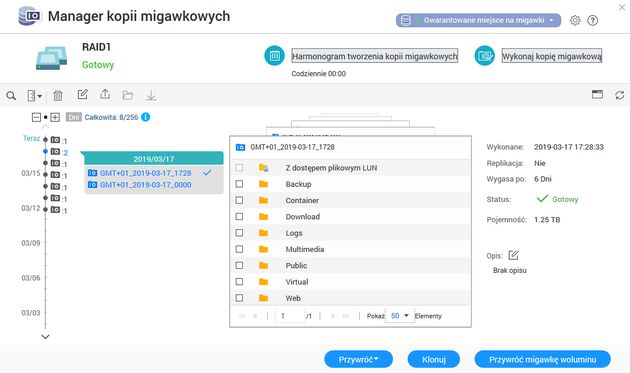
Task: Open settings gear icon
Action: 575,20
